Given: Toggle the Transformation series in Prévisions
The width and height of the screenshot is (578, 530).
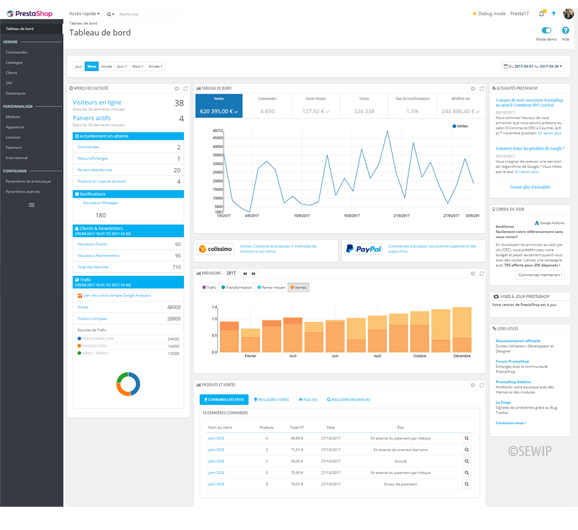Looking at the screenshot, I should click(x=237, y=287).
